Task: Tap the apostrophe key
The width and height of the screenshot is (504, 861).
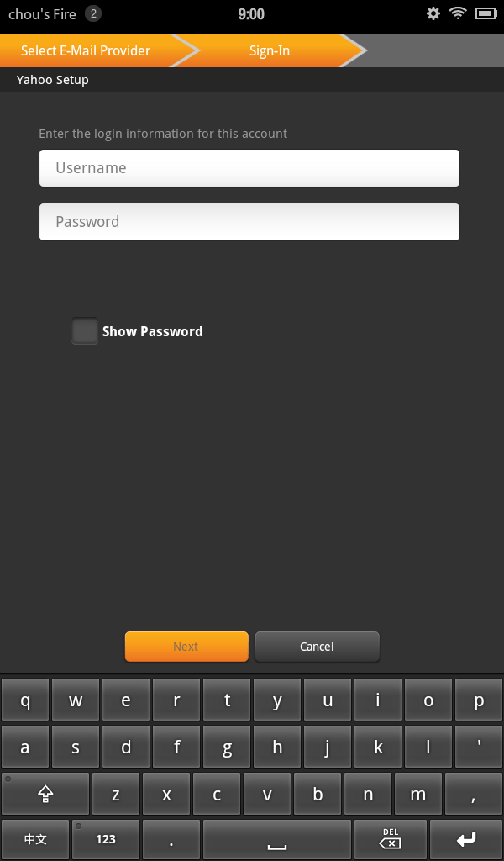Action: [479, 747]
